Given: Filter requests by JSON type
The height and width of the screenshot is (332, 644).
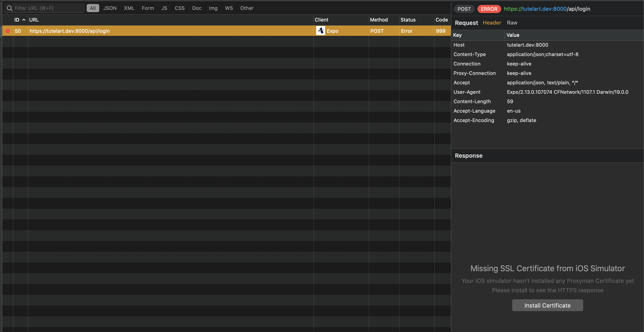Looking at the screenshot, I should coord(110,8).
